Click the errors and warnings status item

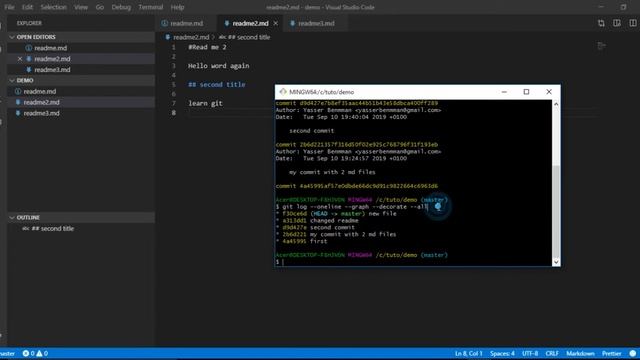35,353
